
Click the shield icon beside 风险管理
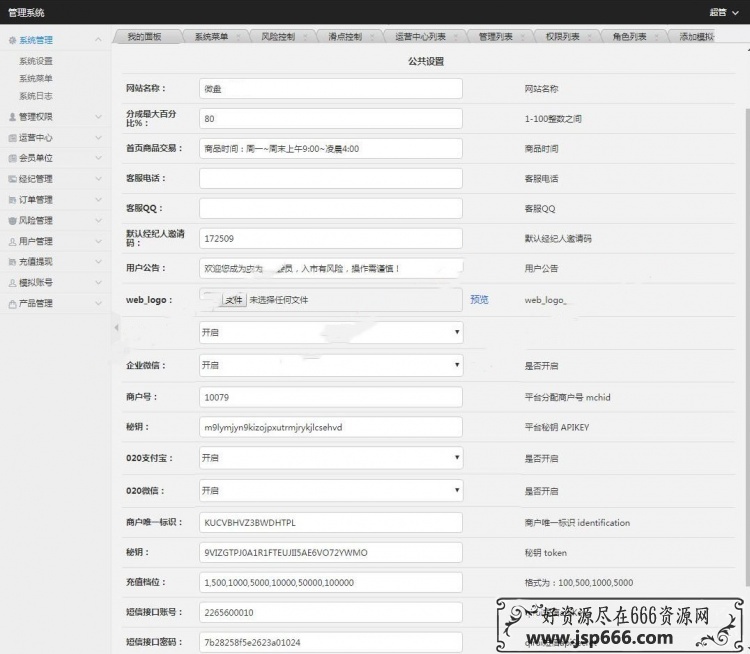(x=12, y=220)
